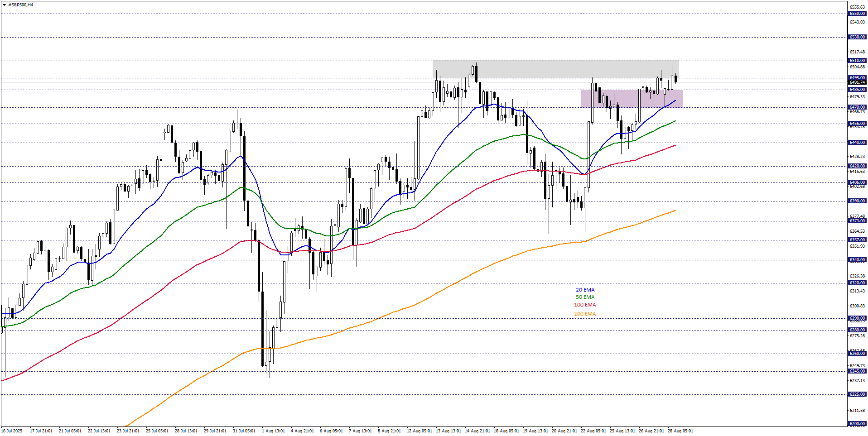The height and width of the screenshot is (436, 868).
Task: Click the 6543.03 scale value
Action: coord(857,22)
